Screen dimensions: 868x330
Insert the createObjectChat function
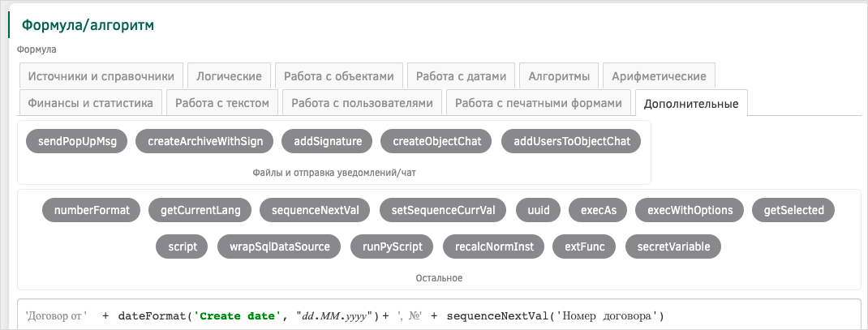pyautogui.click(x=437, y=141)
